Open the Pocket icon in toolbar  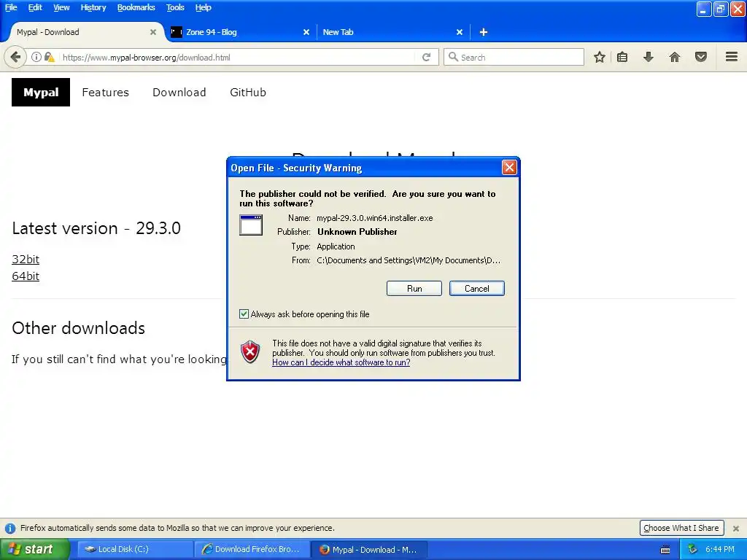[x=701, y=57]
